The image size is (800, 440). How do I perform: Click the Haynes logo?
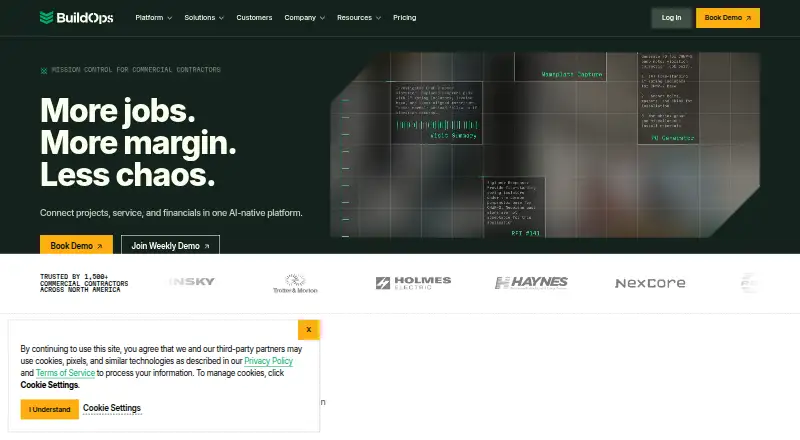[531, 283]
